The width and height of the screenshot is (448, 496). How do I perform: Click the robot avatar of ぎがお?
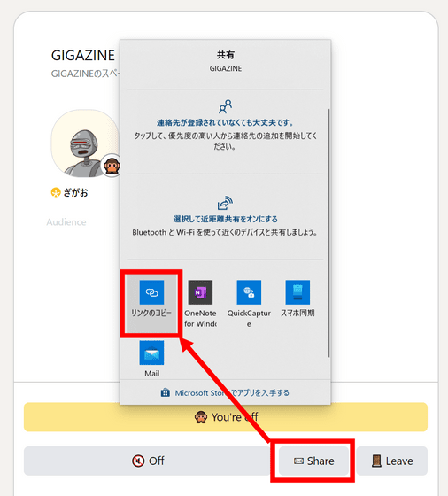(x=84, y=143)
